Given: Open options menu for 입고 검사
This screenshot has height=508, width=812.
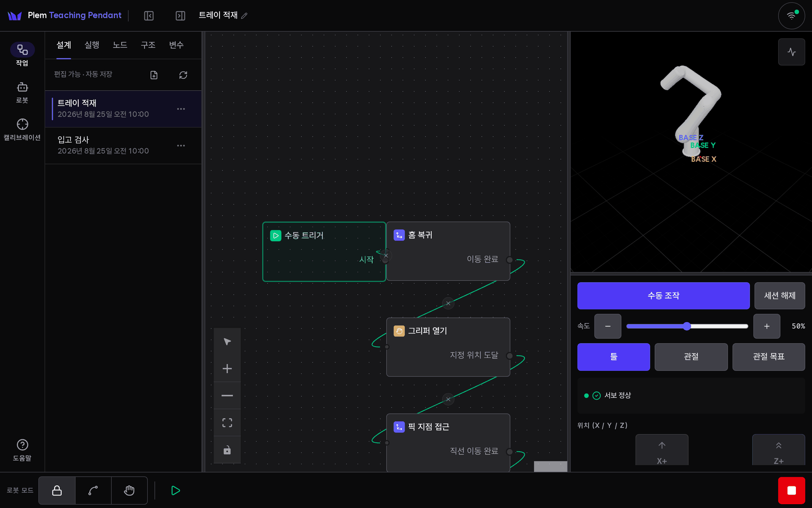Looking at the screenshot, I should 181,146.
